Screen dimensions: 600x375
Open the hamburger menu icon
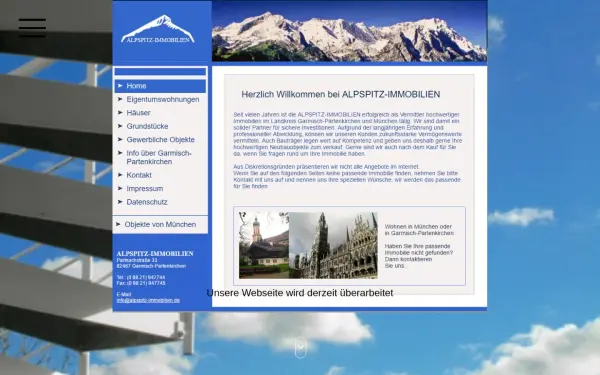[x=32, y=28]
